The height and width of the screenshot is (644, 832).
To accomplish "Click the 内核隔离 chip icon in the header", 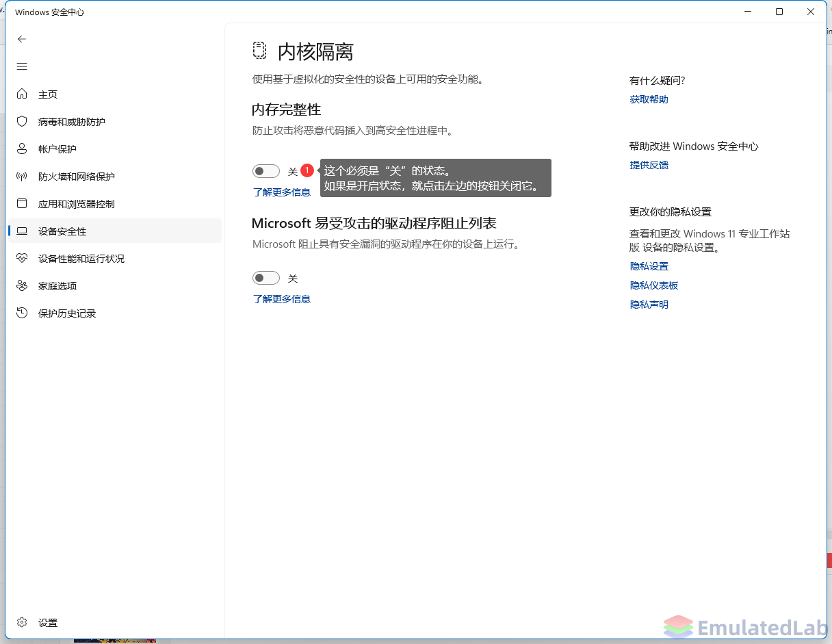I will (259, 50).
